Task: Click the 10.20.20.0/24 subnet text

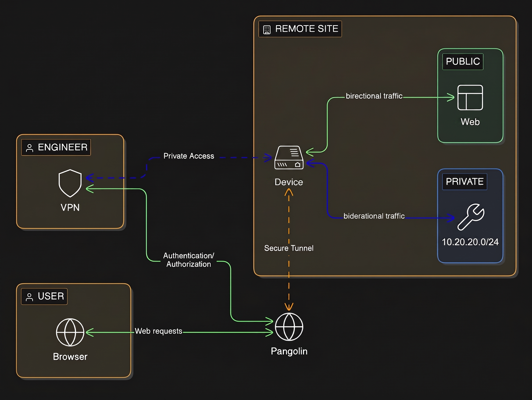Action: point(470,242)
